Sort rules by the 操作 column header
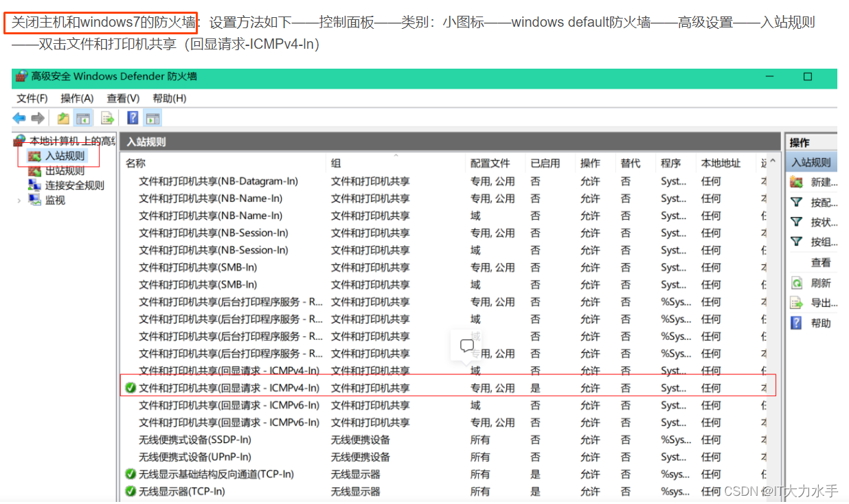The width and height of the screenshot is (849, 504). [590, 163]
